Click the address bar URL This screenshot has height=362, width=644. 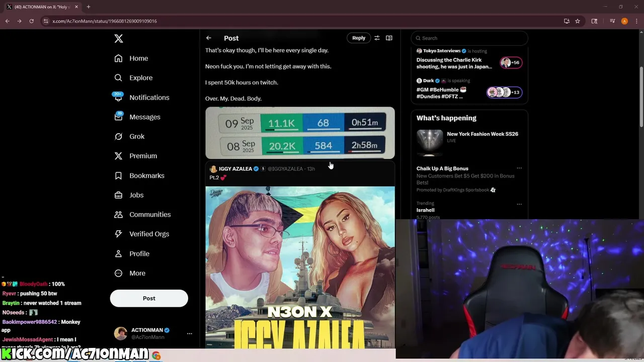coord(105,21)
